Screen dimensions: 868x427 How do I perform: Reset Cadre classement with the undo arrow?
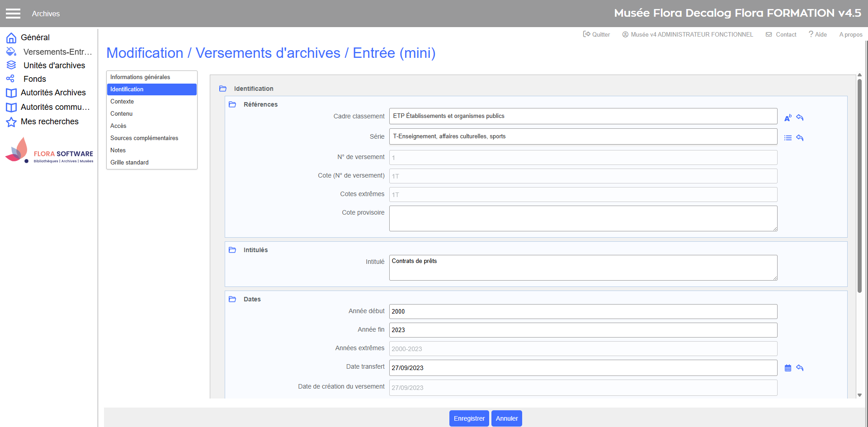tap(800, 118)
